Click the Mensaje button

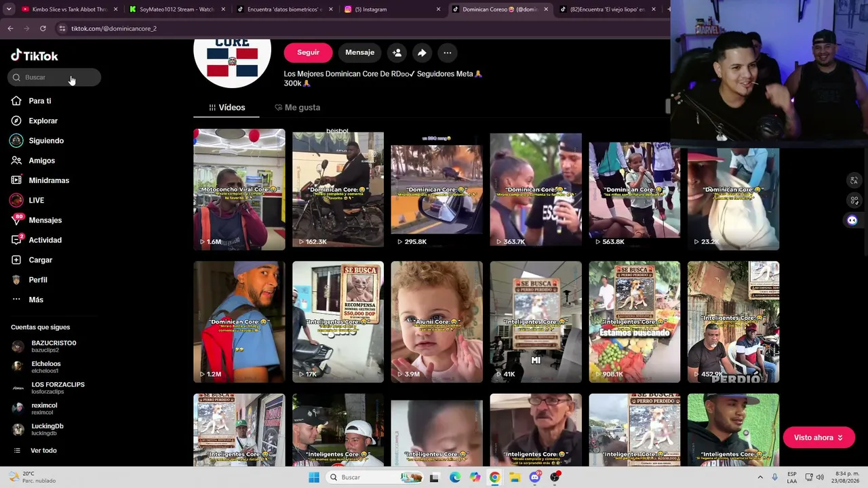(x=359, y=52)
